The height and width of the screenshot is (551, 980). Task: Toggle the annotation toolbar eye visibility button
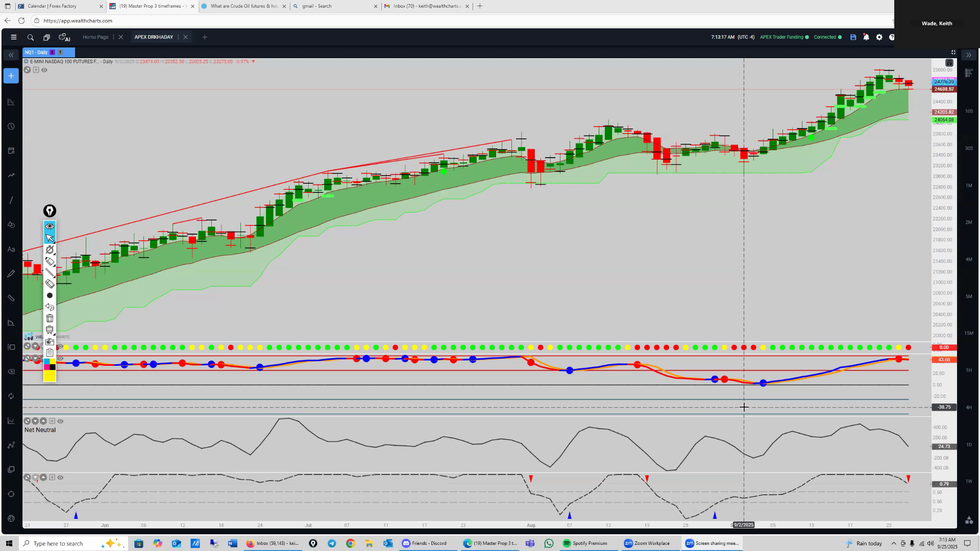[50, 226]
